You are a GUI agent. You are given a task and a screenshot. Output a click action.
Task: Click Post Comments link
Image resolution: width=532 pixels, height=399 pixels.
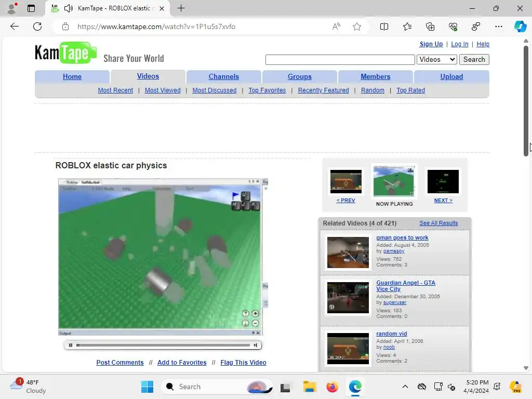120,362
